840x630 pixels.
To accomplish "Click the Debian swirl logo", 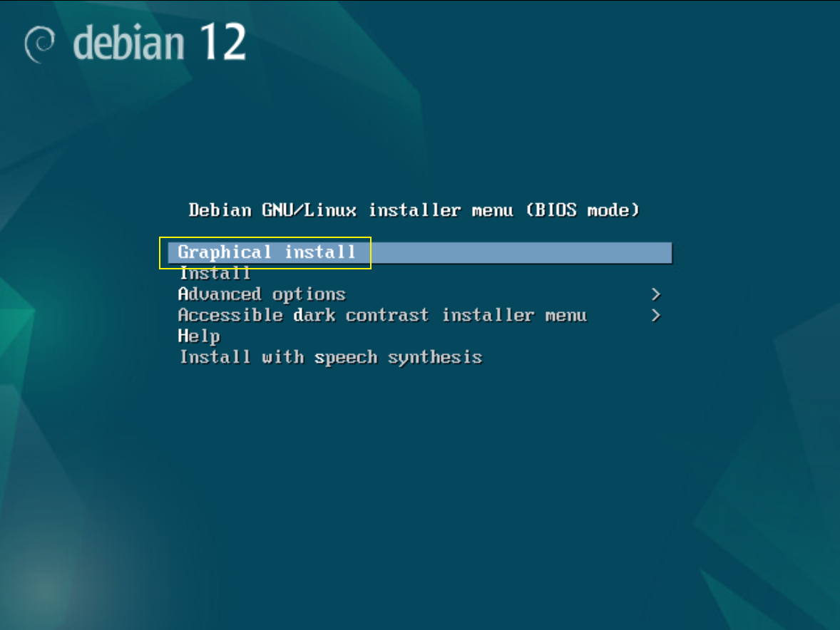I will pos(40,44).
